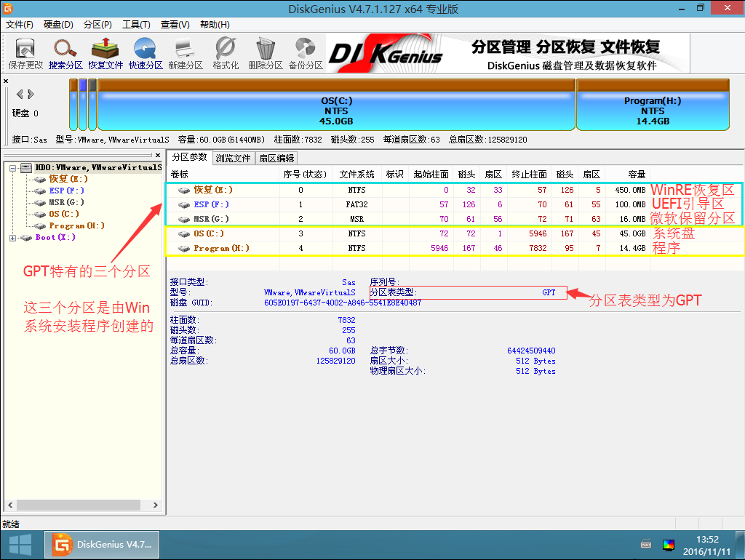This screenshot has height=560, width=745.
Task: Click the GPT partition table type value
Action: coord(549,292)
